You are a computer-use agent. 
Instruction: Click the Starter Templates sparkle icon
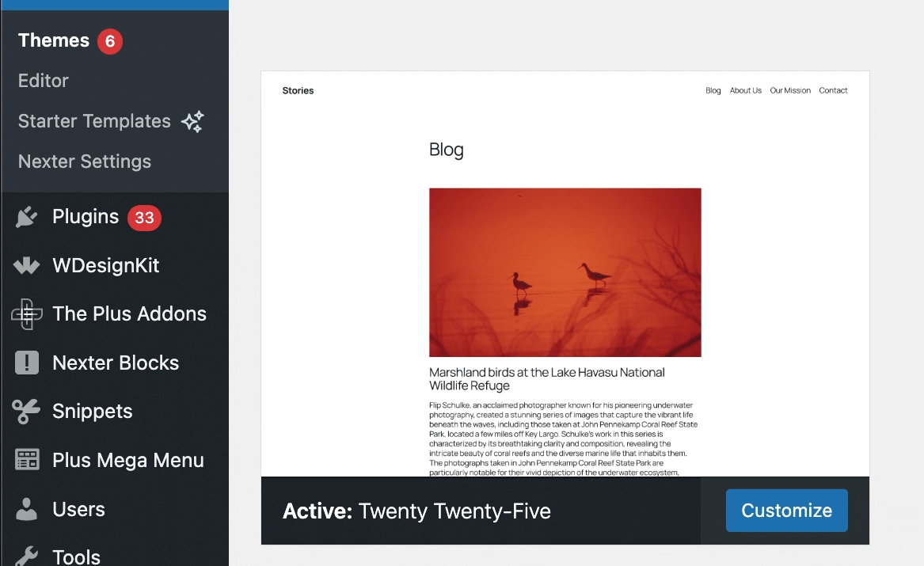(192, 121)
